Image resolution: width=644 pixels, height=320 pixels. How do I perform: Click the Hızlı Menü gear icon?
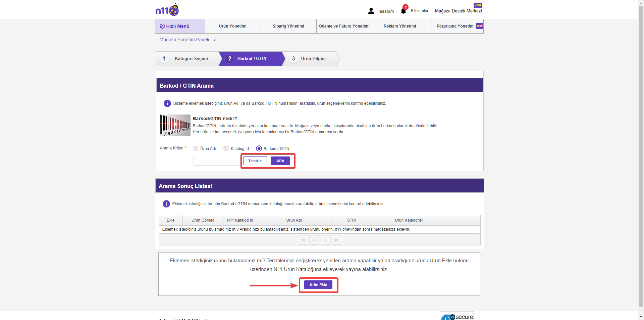pyautogui.click(x=162, y=26)
